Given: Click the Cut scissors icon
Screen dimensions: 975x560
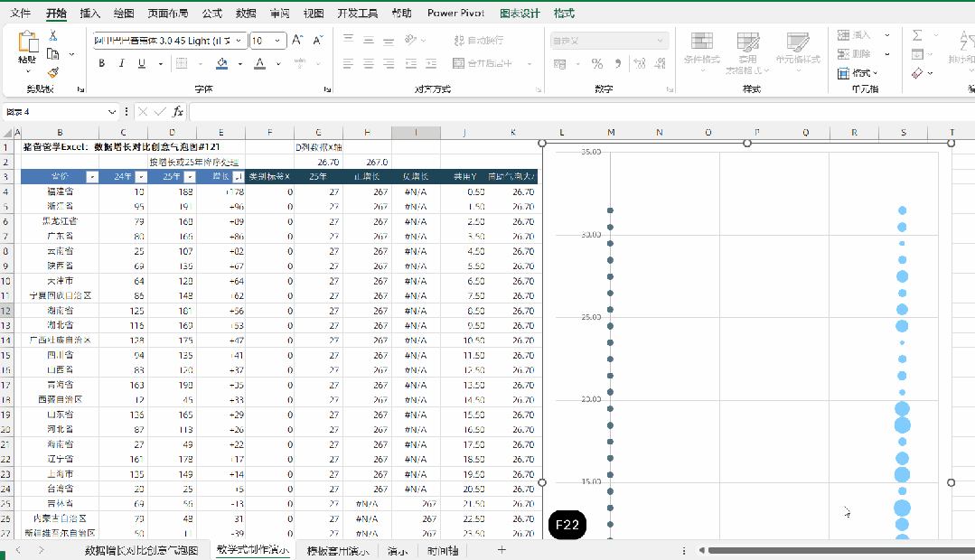Looking at the screenshot, I should (52, 36).
